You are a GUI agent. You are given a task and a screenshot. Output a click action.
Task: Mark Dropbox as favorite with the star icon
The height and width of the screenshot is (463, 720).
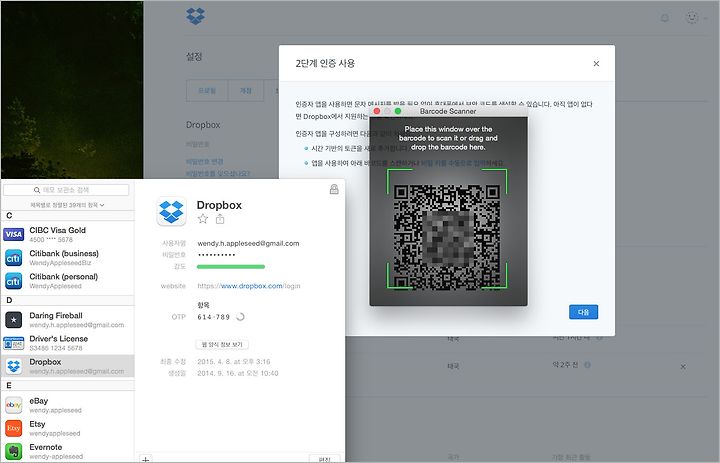(203, 219)
